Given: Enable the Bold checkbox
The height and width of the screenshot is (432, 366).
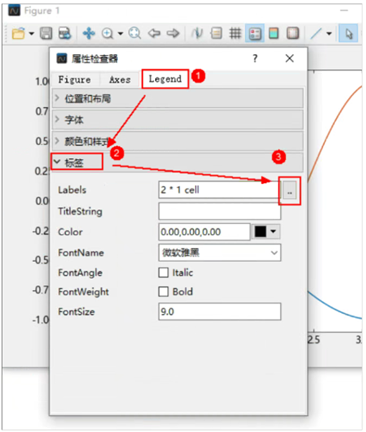Looking at the screenshot, I should (163, 292).
